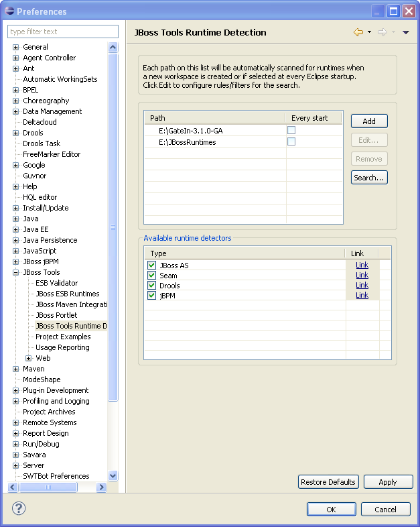
Task: Expand the Install/Update node
Action: (x=15, y=208)
